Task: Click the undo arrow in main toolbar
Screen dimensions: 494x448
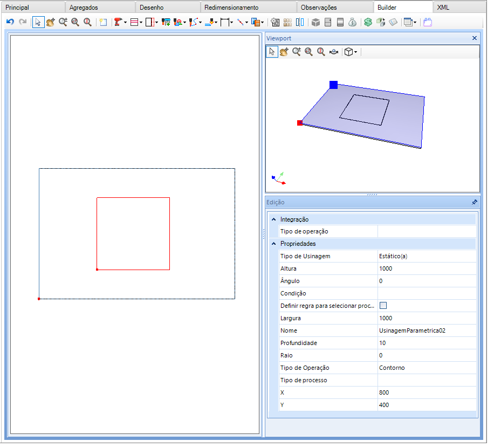Action: [10, 22]
